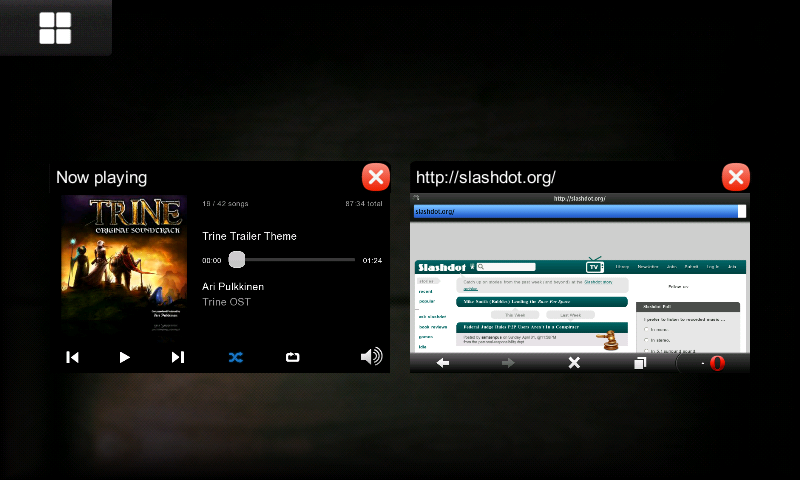
Task: Click the song position slider handle
Action: (237, 260)
